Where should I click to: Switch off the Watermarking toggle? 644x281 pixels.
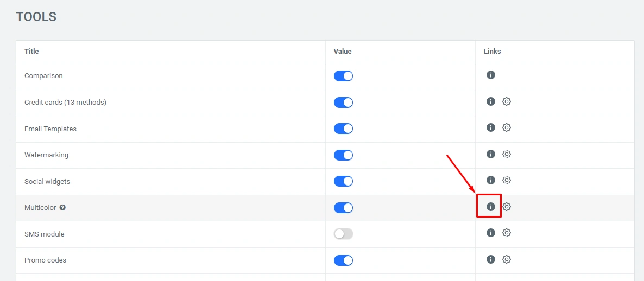click(x=343, y=155)
